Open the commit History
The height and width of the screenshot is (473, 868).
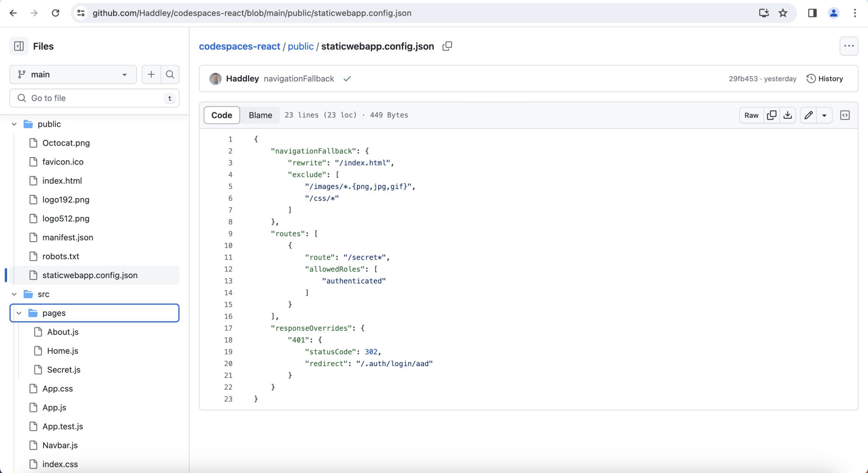pos(825,79)
